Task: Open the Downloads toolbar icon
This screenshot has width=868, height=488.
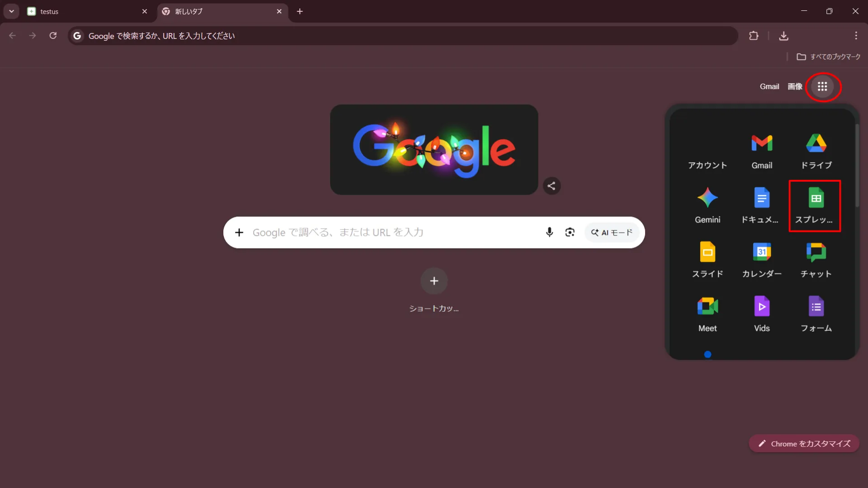Action: click(784, 36)
